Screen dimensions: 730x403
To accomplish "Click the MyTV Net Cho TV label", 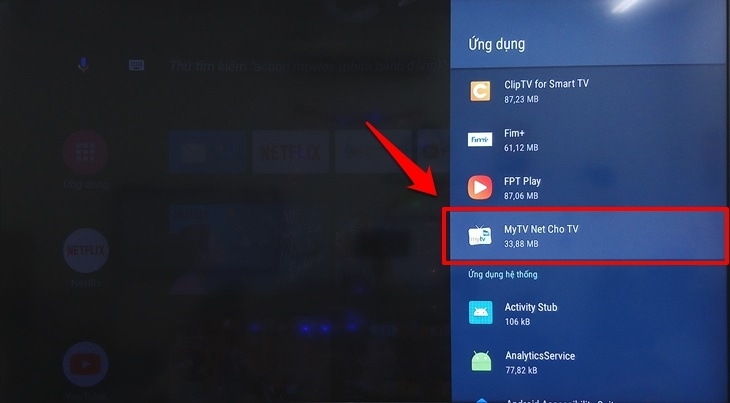I will (x=541, y=229).
